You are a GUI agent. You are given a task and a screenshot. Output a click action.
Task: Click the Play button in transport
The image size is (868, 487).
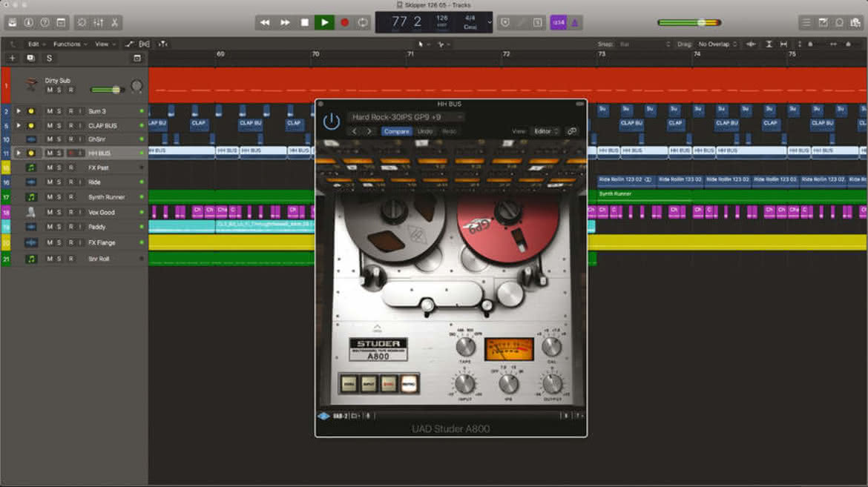pyautogui.click(x=324, y=23)
